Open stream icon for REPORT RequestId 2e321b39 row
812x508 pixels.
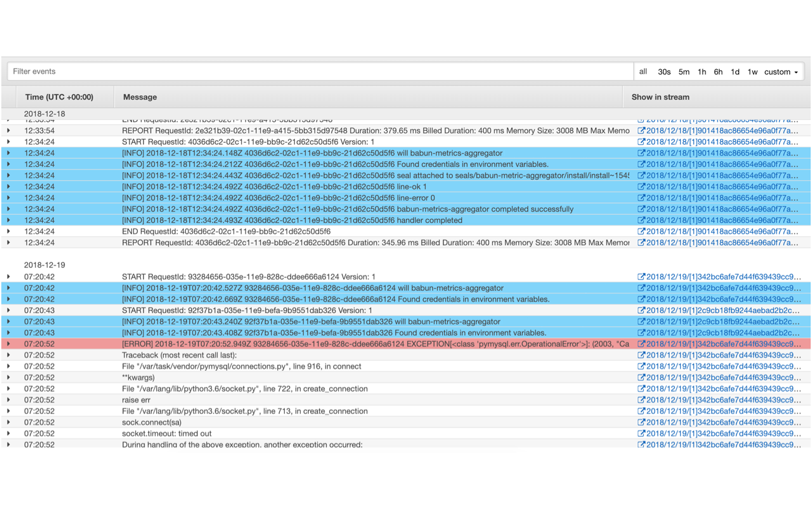641,131
